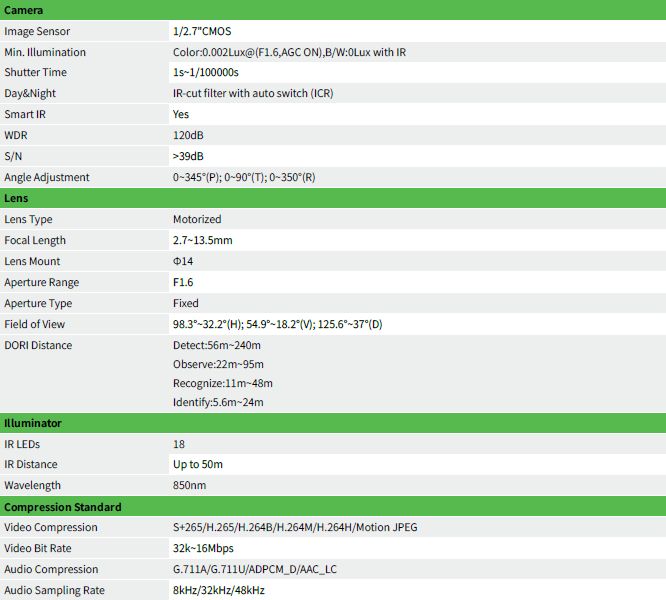This screenshot has height=600, width=666.
Task: Click the 1s~1/100000s value
Action: [x=206, y=73]
